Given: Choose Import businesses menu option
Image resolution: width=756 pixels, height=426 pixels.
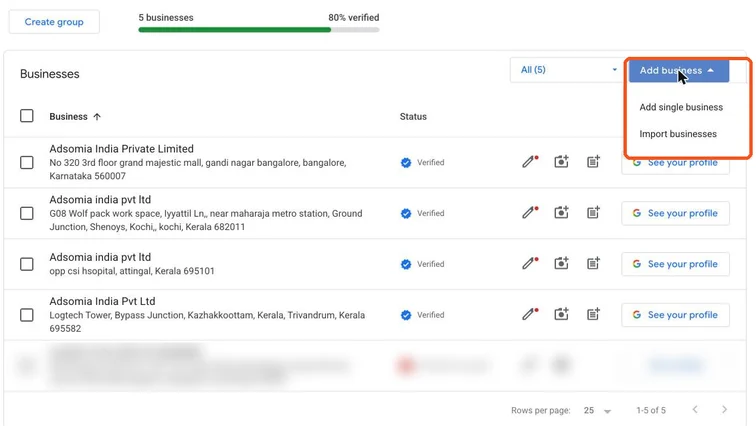Looking at the screenshot, I should point(678,134).
